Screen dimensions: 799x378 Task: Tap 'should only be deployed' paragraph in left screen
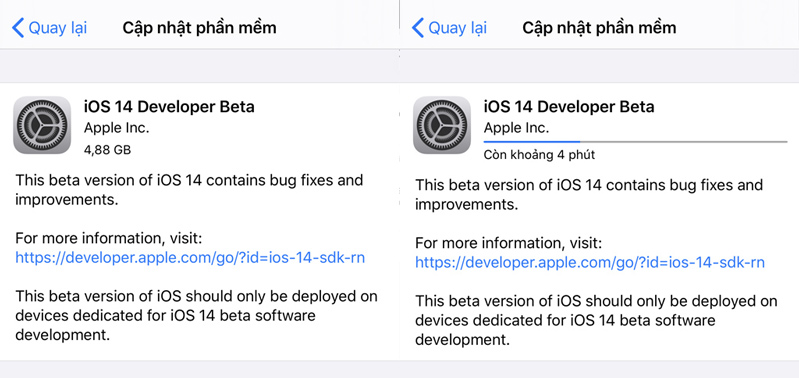[x=197, y=316]
